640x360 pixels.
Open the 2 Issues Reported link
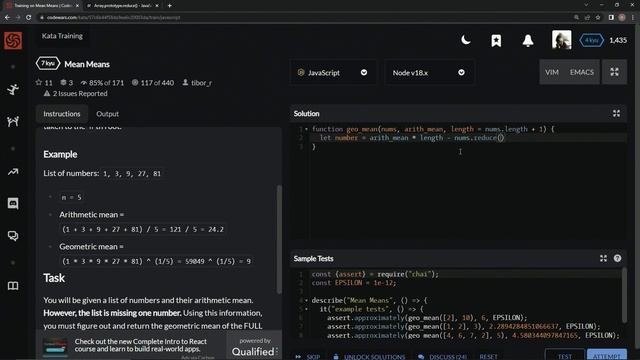click(80, 93)
